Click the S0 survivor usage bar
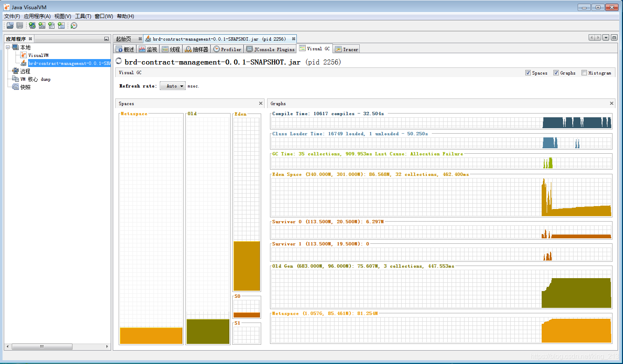Screen dimensions: 623x364 [247, 315]
